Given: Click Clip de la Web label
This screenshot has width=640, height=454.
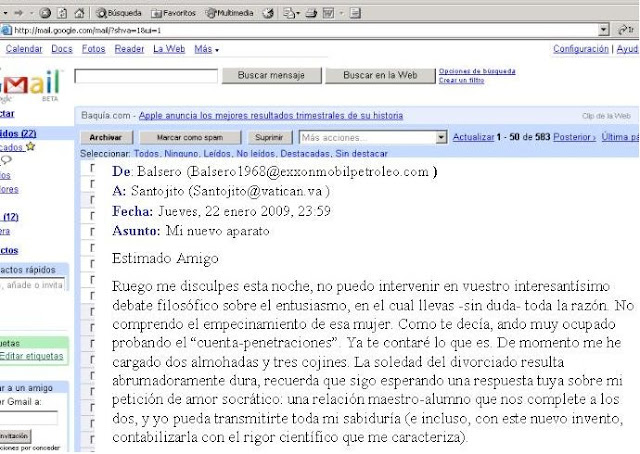Looking at the screenshot, I should pos(606,116).
